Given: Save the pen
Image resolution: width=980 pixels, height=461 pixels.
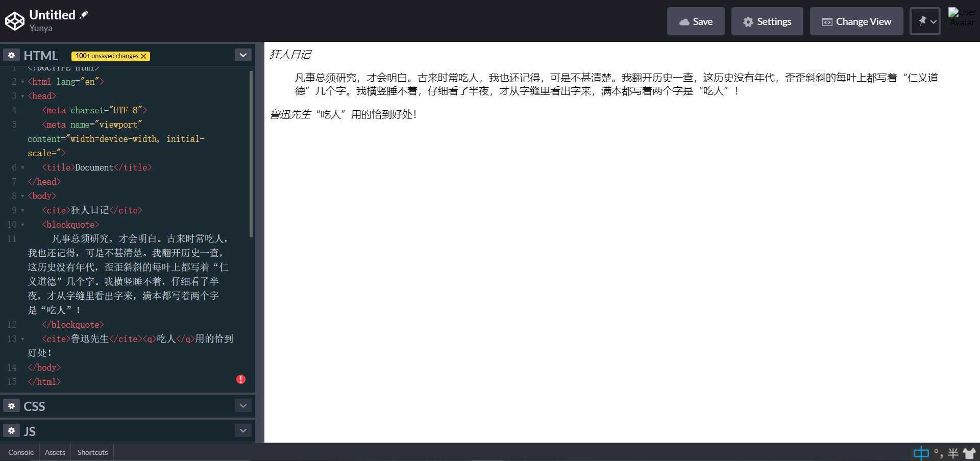Looking at the screenshot, I should tap(696, 21).
